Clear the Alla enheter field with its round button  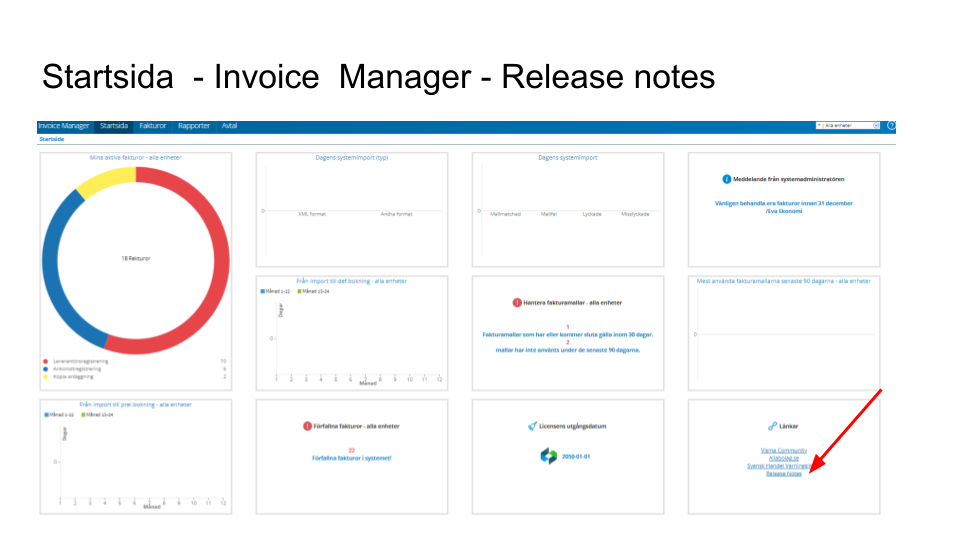coord(876,126)
